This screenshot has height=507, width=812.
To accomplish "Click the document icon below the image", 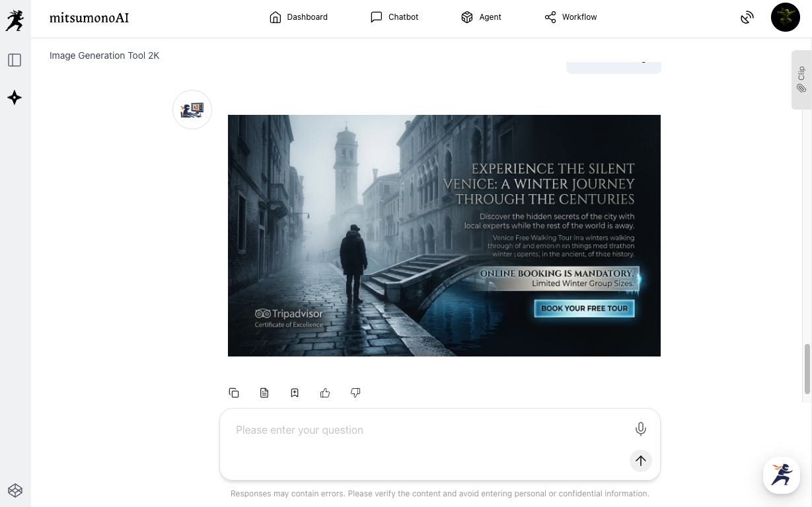I will [264, 393].
